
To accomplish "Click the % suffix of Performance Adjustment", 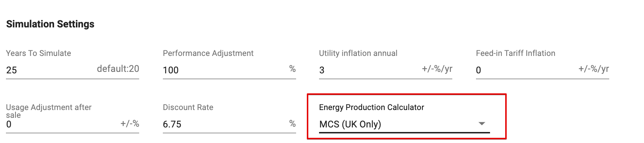I will 292,69.
